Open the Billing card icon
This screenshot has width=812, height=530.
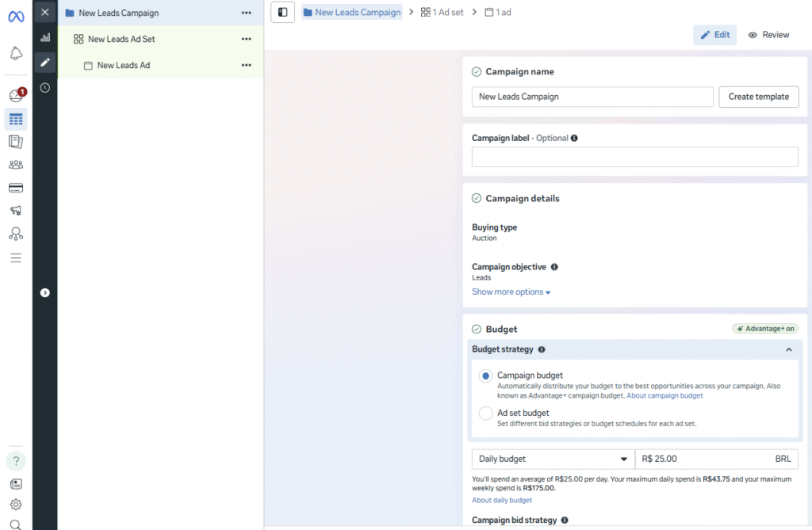(16, 188)
